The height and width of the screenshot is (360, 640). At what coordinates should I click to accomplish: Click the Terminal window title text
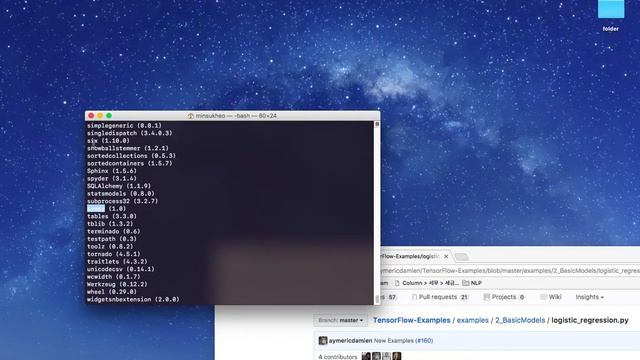click(236, 116)
